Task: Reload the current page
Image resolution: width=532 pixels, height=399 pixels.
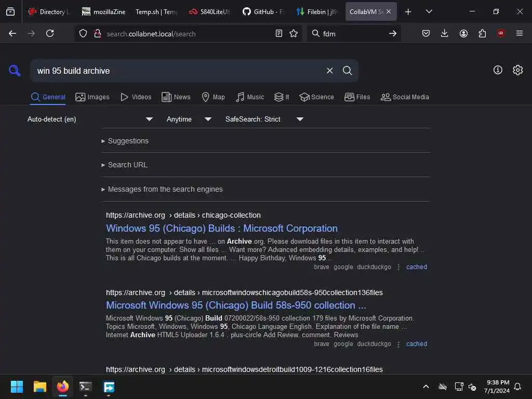Action: coord(50,33)
